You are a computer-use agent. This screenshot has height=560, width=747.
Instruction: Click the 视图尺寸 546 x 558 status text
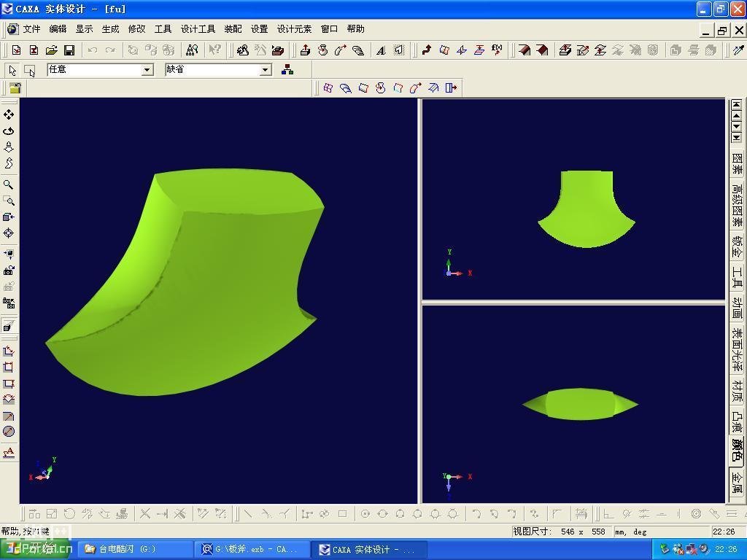click(559, 532)
